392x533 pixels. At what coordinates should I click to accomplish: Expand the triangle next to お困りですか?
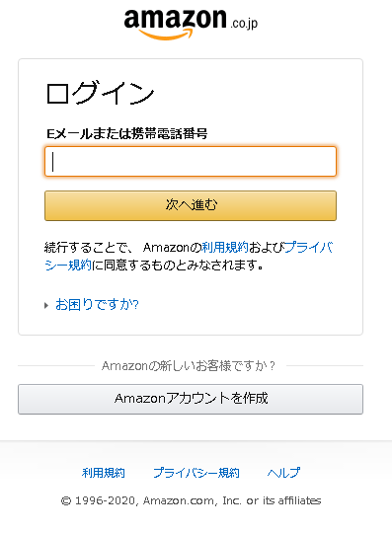click(46, 305)
